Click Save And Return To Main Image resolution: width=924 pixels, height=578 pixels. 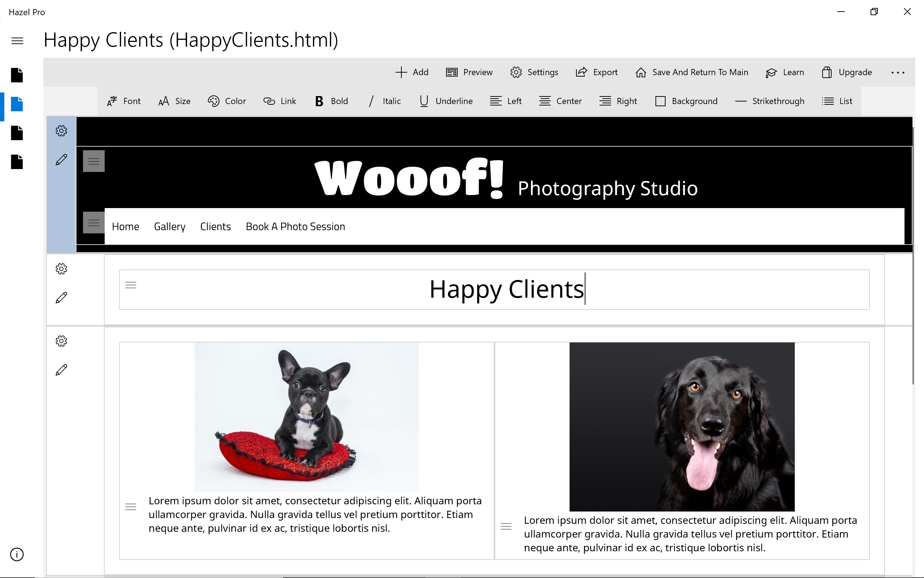(x=692, y=72)
